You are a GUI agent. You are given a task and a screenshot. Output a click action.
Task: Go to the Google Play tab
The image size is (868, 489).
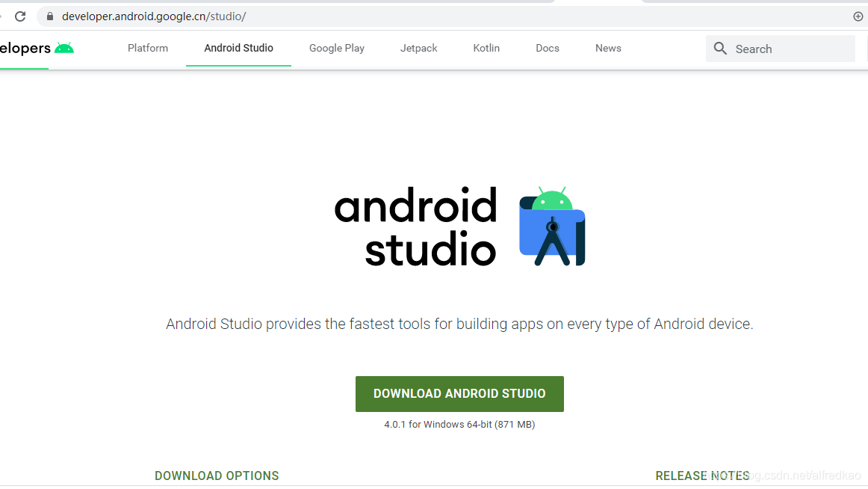point(337,48)
